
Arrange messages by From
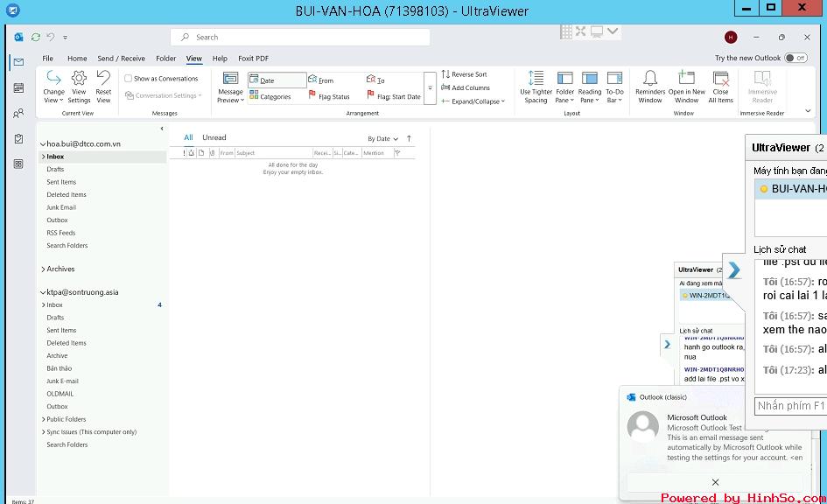tap(321, 80)
